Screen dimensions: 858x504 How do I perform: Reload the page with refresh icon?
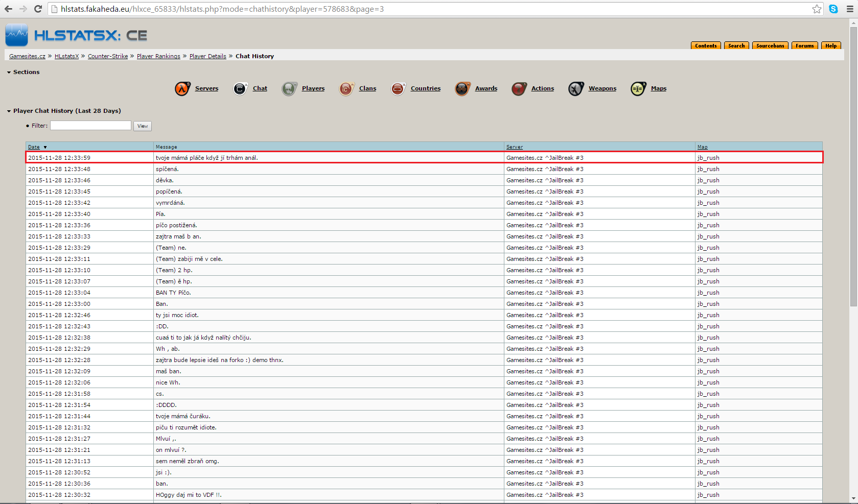38,9
